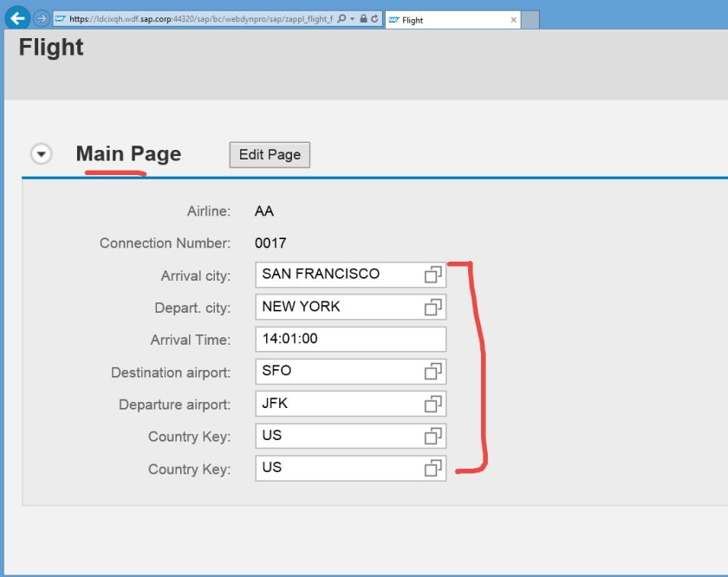Click the browser back arrow button
The height and width of the screenshot is (577, 728).
tap(17, 18)
